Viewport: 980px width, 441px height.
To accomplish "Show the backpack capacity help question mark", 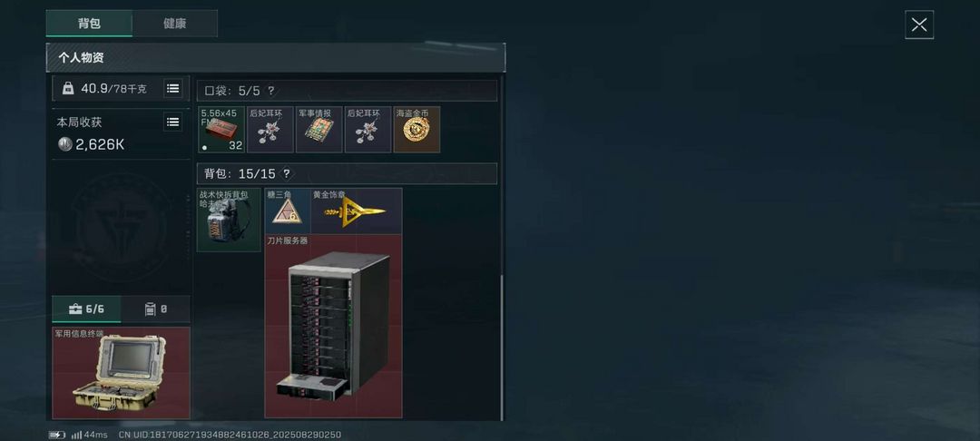I will 286,173.
